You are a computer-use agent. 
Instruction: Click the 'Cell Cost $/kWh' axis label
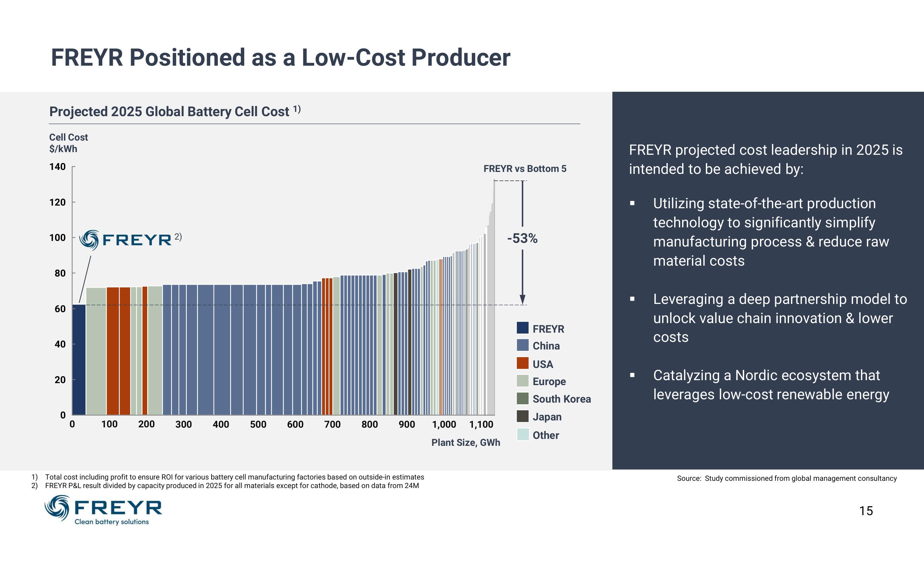[x=68, y=143]
